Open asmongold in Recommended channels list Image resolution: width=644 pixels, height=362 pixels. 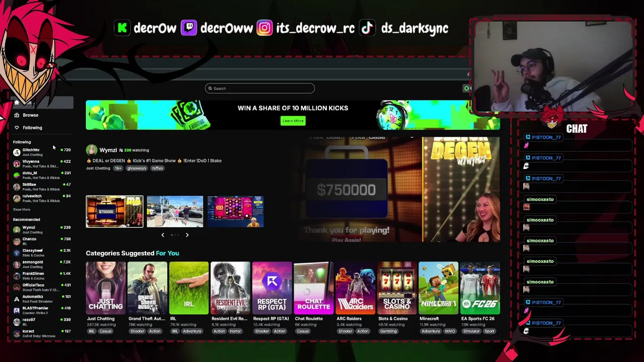(x=42, y=264)
